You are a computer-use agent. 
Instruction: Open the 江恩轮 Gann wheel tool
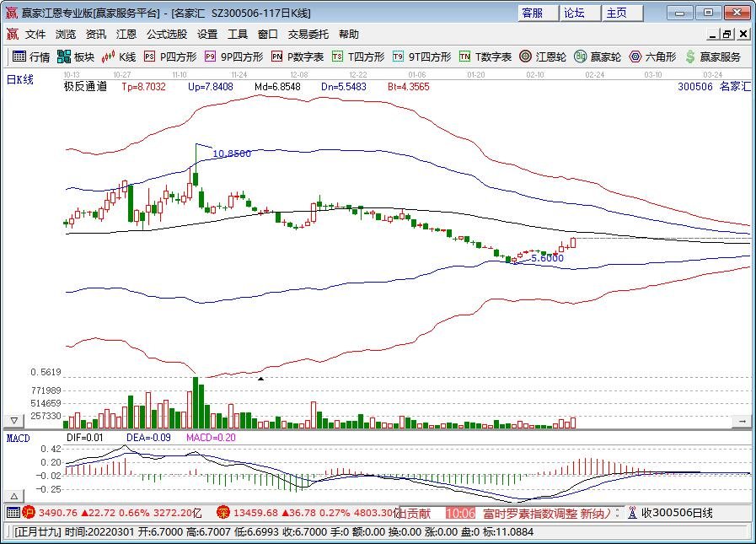click(543, 57)
